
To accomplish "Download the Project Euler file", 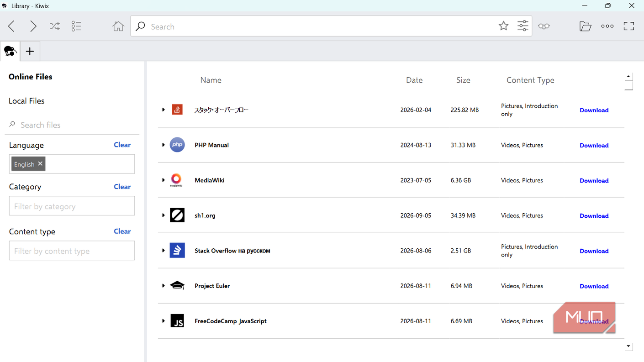I will point(594,286).
